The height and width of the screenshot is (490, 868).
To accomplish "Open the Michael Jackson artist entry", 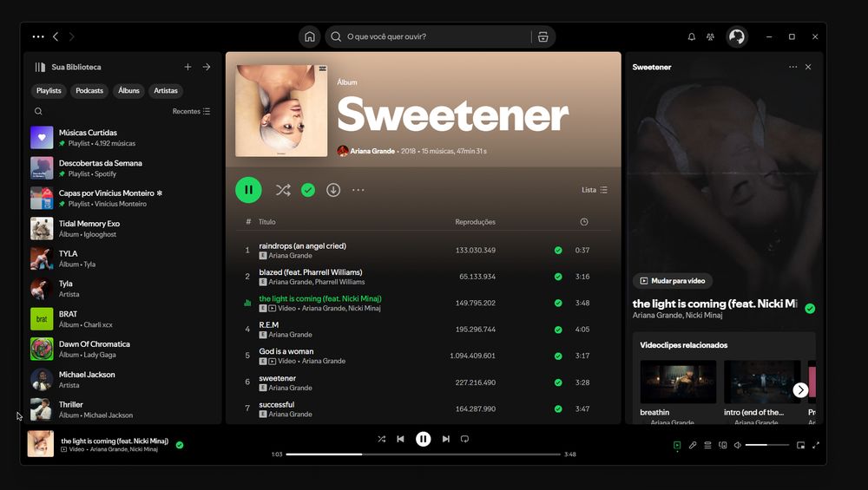I will 123,379.
